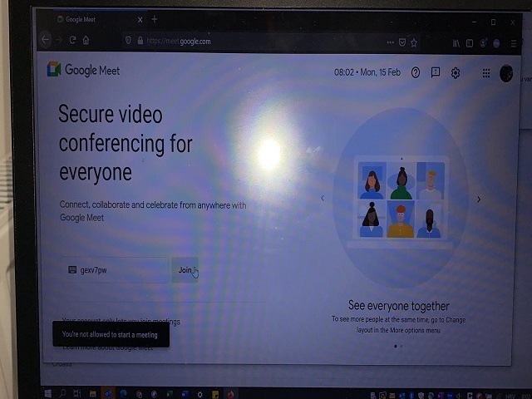Open the Firefox hamburger menu

click(x=514, y=43)
